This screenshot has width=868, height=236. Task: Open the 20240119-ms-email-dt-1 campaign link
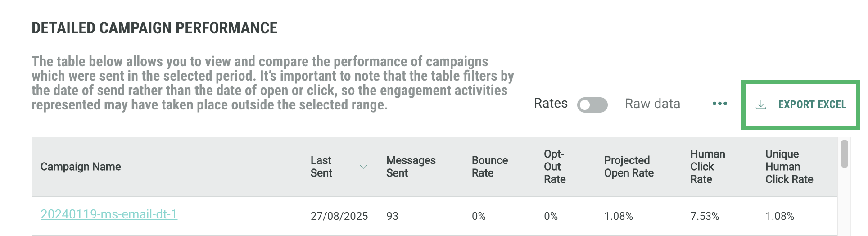(109, 214)
